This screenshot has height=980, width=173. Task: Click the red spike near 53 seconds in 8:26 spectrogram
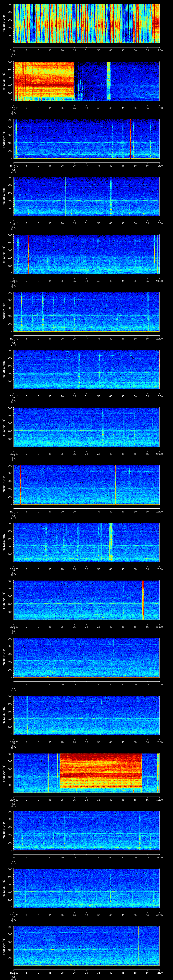143,600
